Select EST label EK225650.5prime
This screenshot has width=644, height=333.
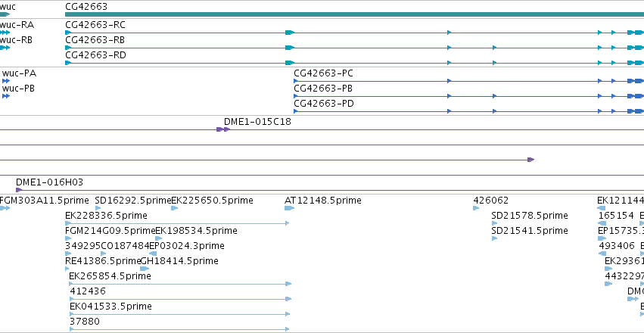pyautogui.click(x=212, y=201)
